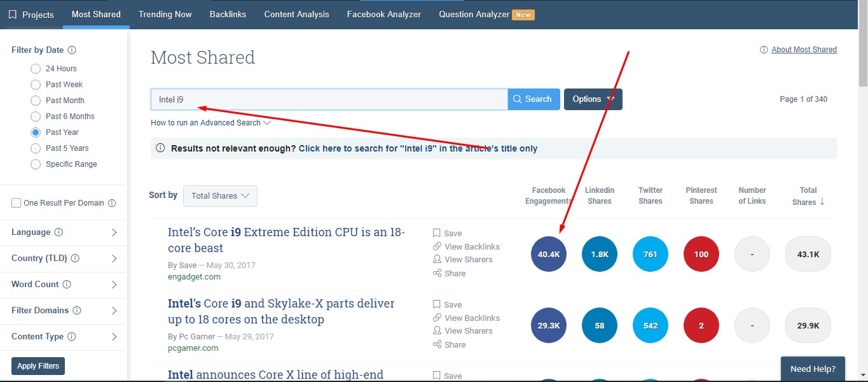Expand the Word Count filter section

pyautogui.click(x=64, y=285)
